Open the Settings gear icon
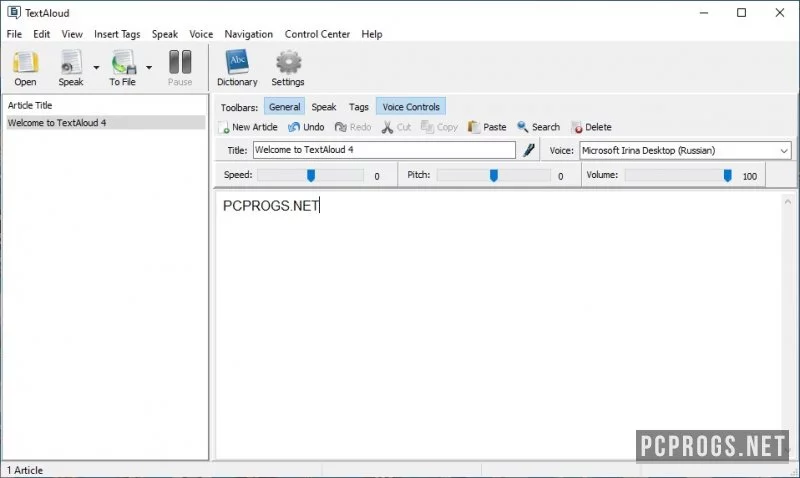800x478 pixels. tap(288, 68)
